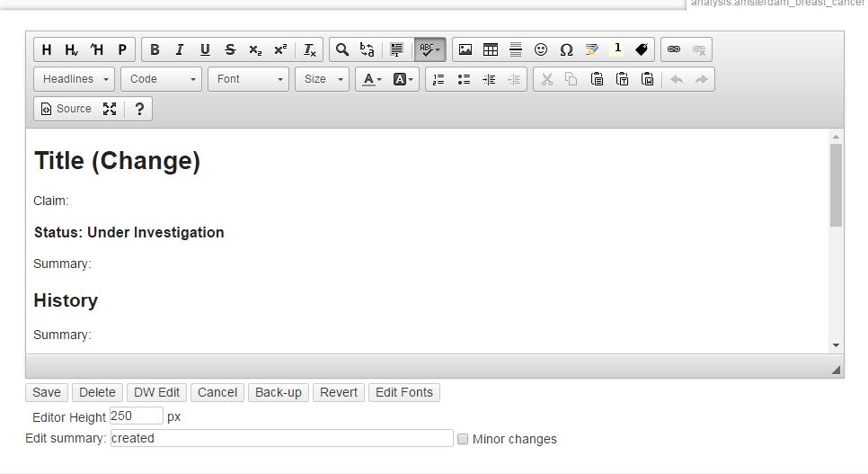Viewport: 868px width, 474px height.
Task: Toggle spell check as you type
Action: [x=430, y=49]
